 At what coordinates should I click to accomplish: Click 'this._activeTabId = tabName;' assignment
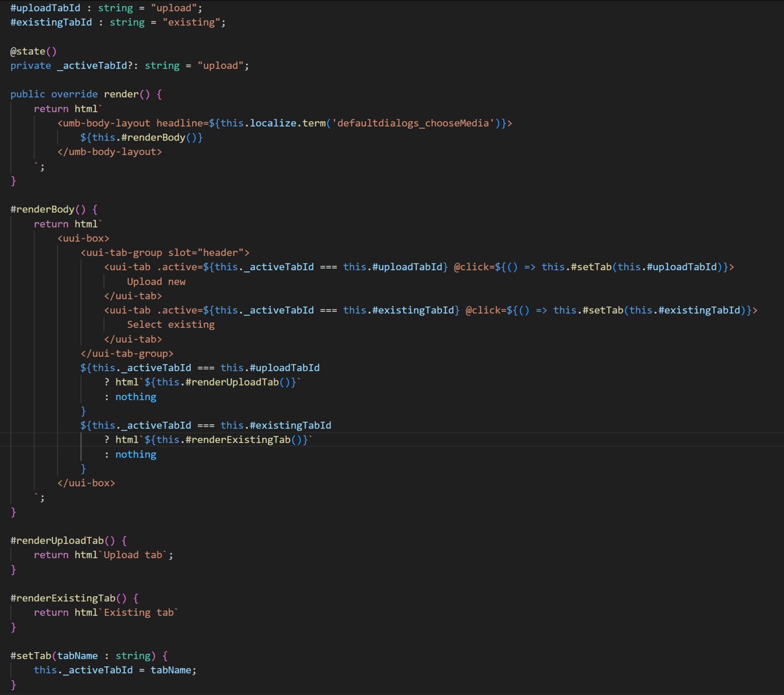115,670
